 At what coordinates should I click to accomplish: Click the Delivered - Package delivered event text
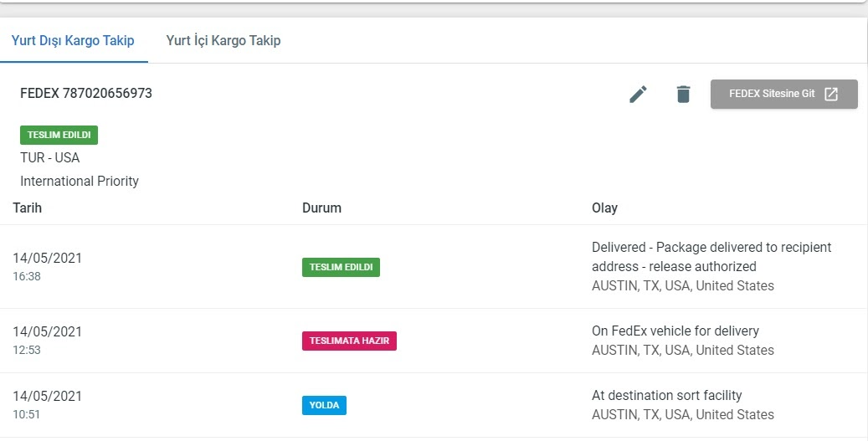pos(711,257)
